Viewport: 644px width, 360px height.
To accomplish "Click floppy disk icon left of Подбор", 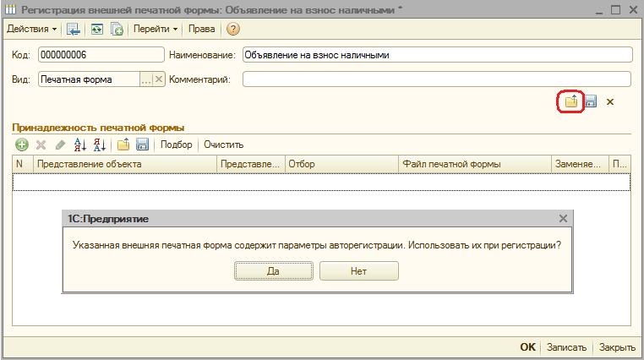I will (142, 145).
